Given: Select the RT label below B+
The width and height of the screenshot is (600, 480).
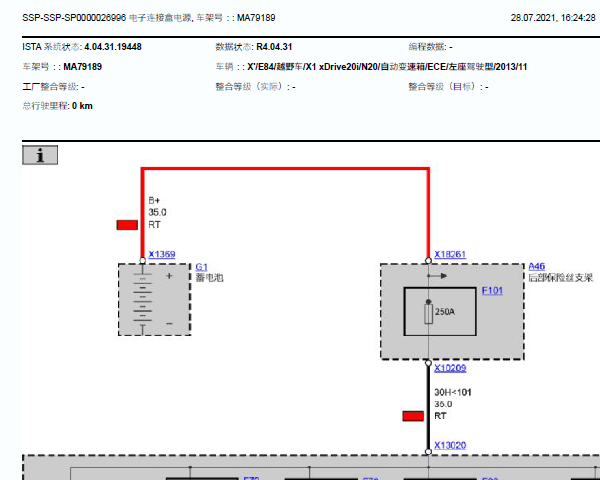Looking at the screenshot, I should [x=154, y=225].
